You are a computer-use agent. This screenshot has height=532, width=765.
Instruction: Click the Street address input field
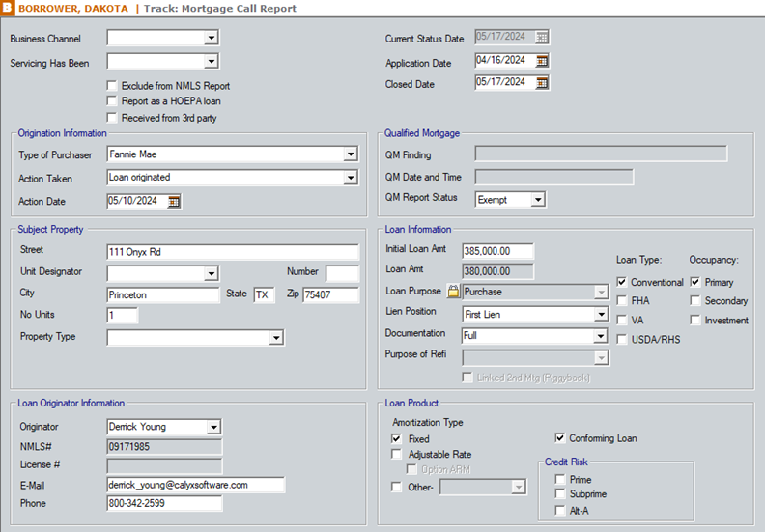coord(232,252)
